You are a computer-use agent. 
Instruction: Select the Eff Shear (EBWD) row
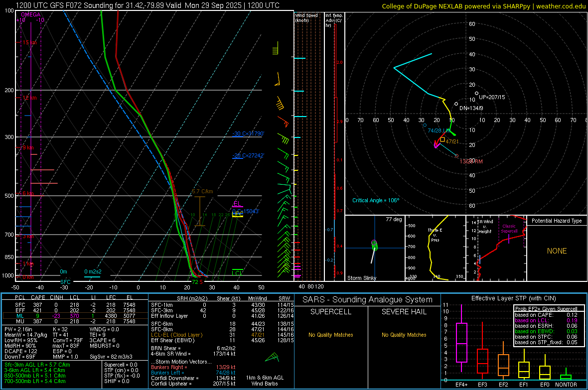[222, 340]
